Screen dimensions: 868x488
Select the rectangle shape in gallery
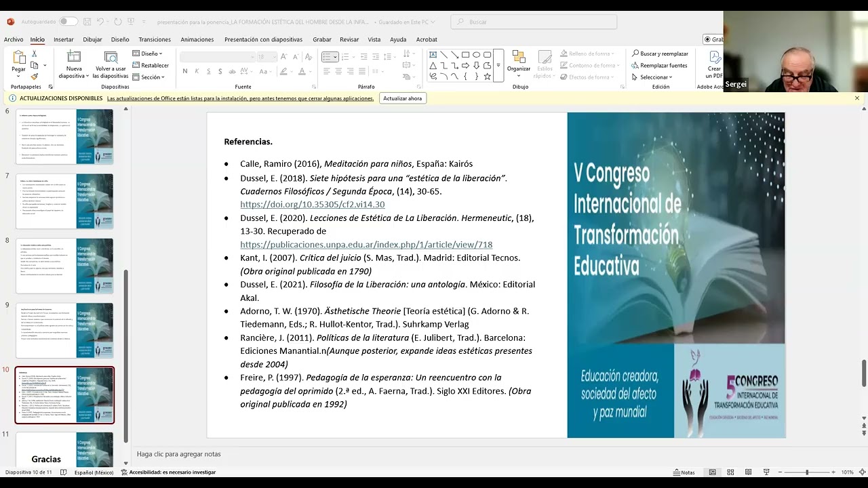point(465,55)
